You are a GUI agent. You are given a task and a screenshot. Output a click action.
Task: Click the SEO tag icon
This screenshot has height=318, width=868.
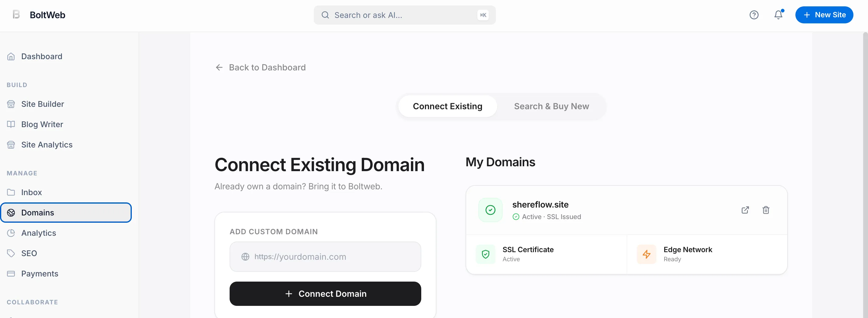(x=11, y=253)
